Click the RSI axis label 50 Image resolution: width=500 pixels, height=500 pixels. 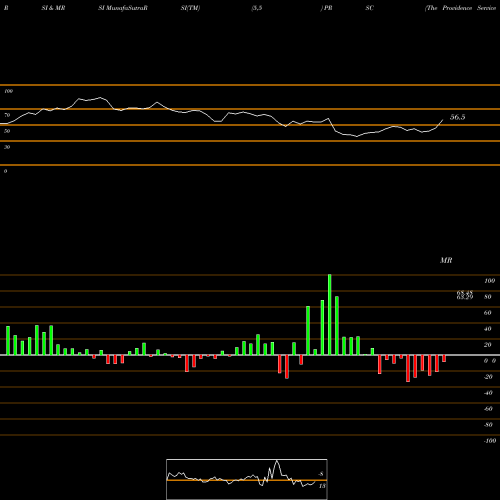(7, 131)
